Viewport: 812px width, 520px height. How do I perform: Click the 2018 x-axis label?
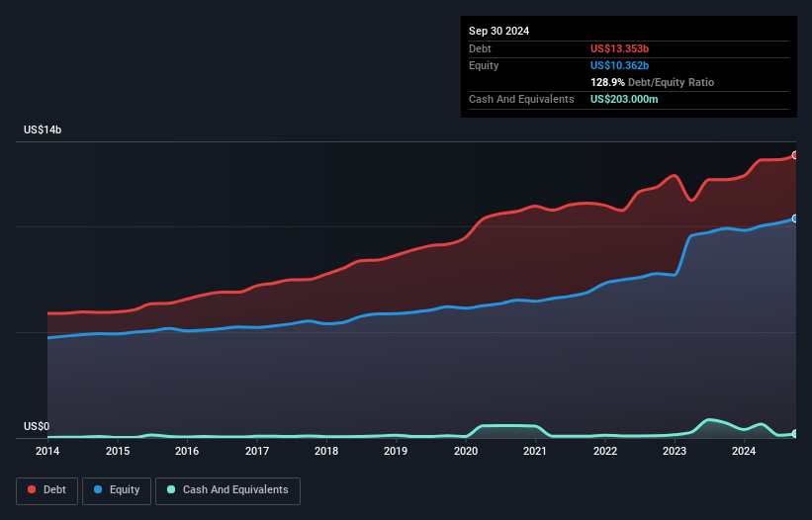point(326,451)
